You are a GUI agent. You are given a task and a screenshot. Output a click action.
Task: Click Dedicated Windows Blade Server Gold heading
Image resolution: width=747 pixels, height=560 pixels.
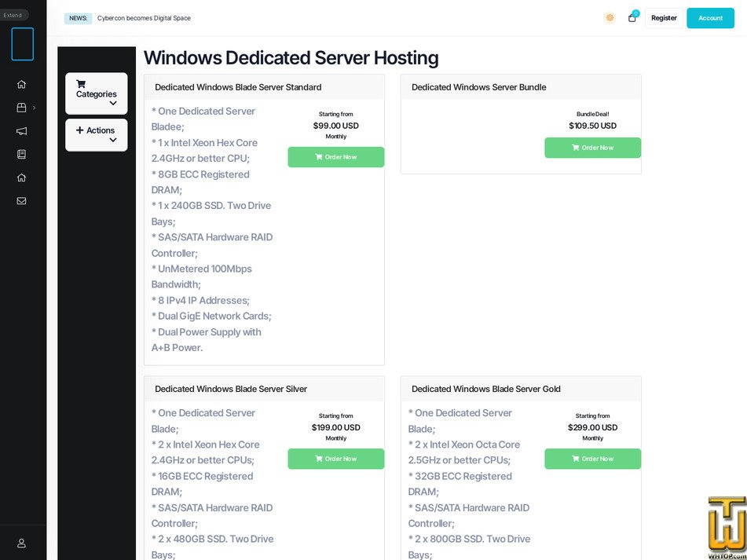pyautogui.click(x=486, y=389)
